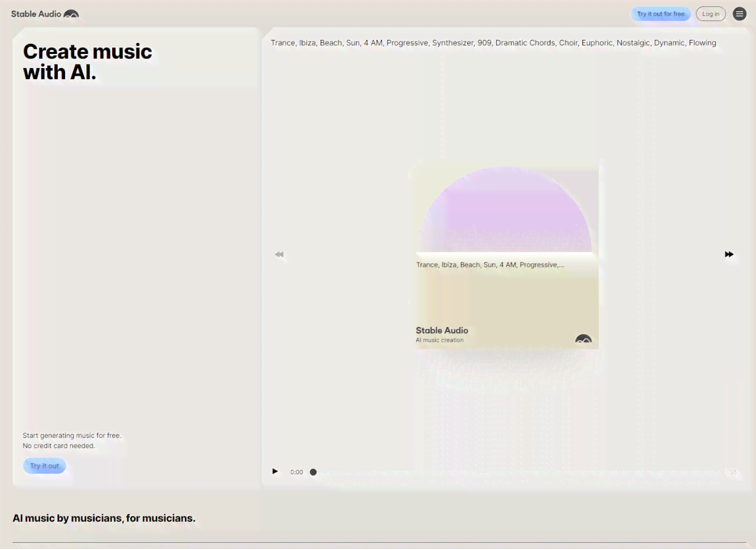This screenshot has width=756, height=550.
Task: Move the playback position slider handle
Action: point(313,472)
